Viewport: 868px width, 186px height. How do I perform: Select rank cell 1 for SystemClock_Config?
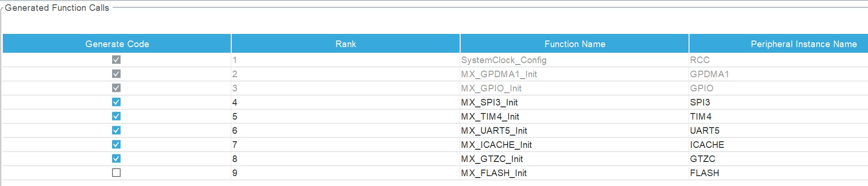pyautogui.click(x=346, y=60)
